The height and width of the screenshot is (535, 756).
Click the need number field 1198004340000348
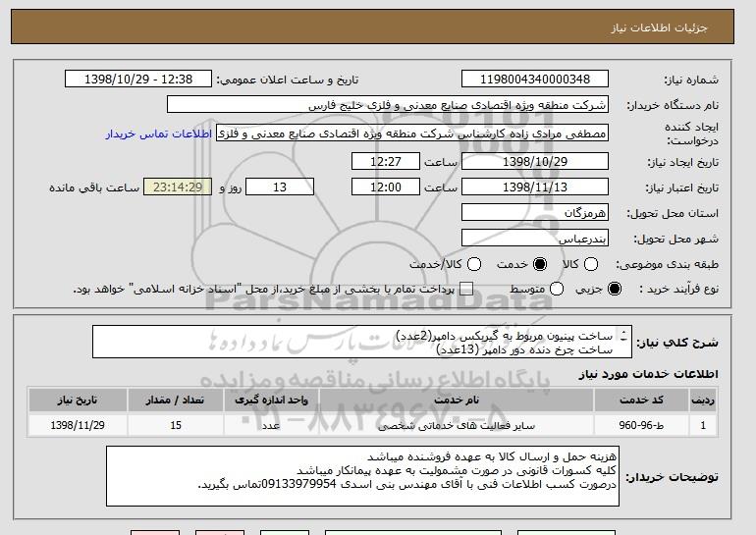pyautogui.click(x=535, y=80)
